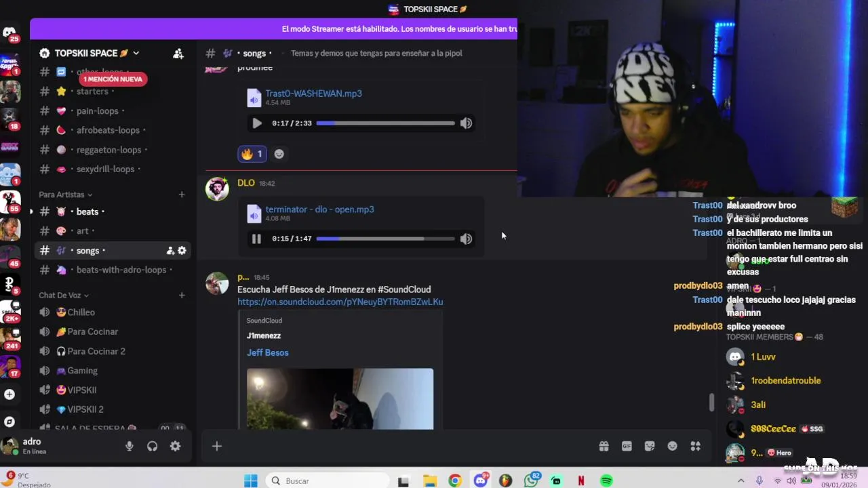Toggle headphone deafen in user panel
The height and width of the screenshot is (488, 868).
(x=152, y=446)
